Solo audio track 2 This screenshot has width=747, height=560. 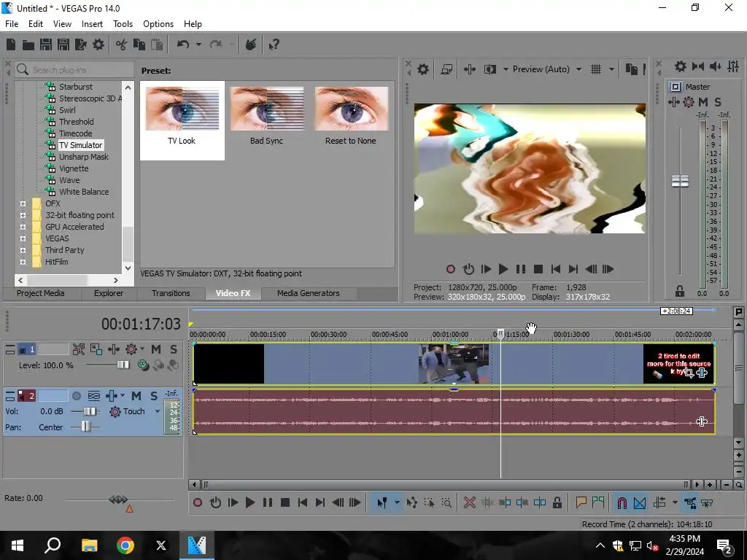point(153,396)
